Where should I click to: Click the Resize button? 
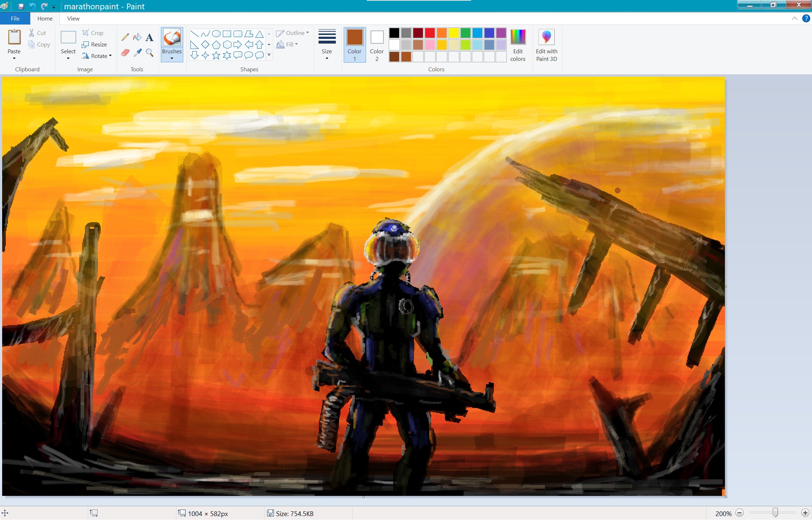coord(95,44)
